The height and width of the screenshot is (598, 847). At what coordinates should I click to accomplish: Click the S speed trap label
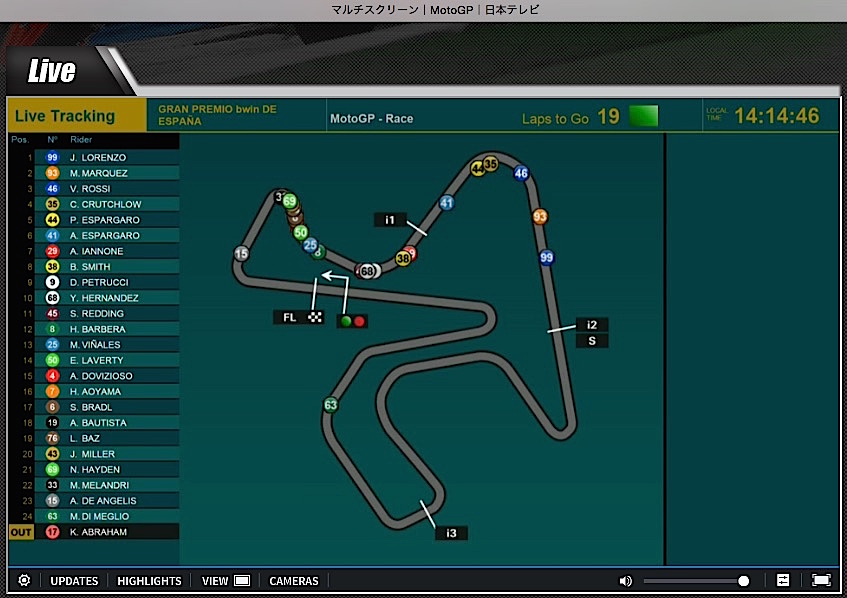click(592, 341)
